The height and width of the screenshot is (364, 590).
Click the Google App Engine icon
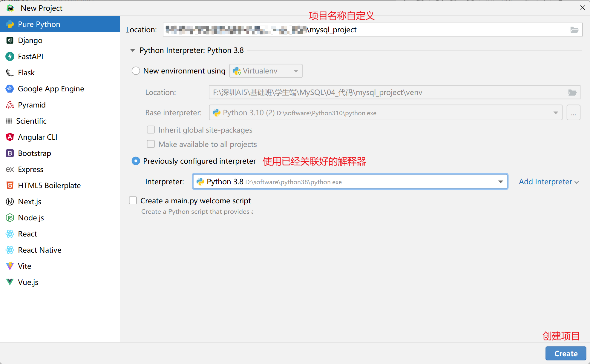(x=10, y=89)
